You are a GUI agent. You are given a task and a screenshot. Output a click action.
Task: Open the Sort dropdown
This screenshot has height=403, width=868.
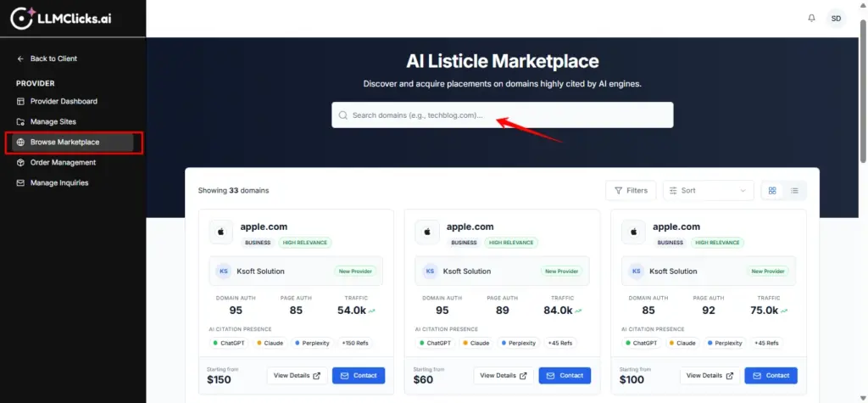[708, 191]
